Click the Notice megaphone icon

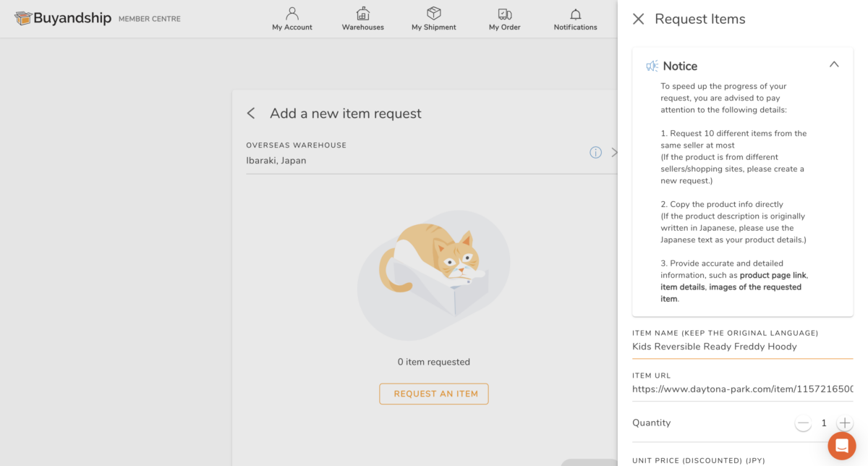point(652,66)
